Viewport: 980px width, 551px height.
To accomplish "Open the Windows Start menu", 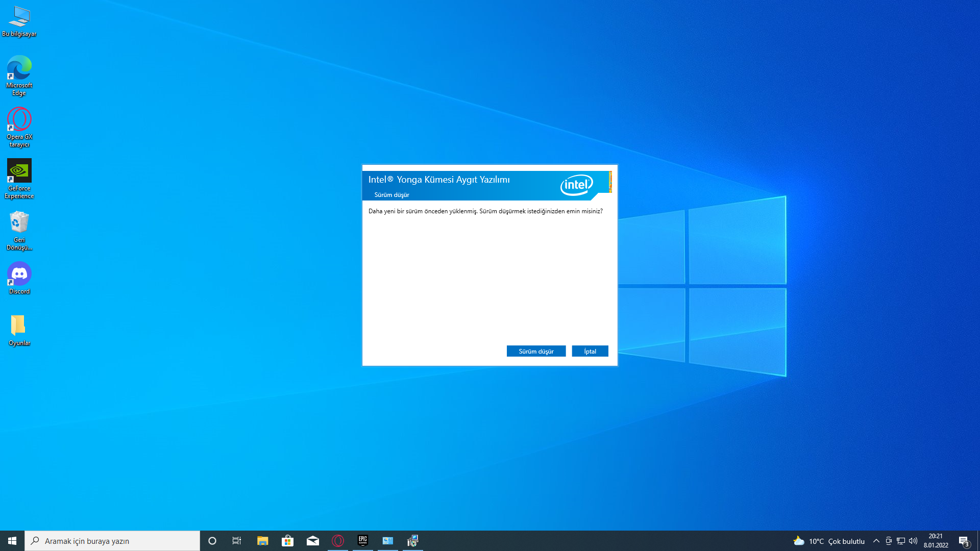I will tap(12, 541).
